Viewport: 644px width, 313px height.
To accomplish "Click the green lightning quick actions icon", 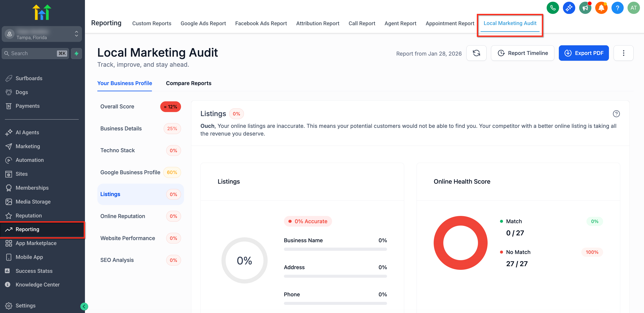I will pyautogui.click(x=77, y=53).
